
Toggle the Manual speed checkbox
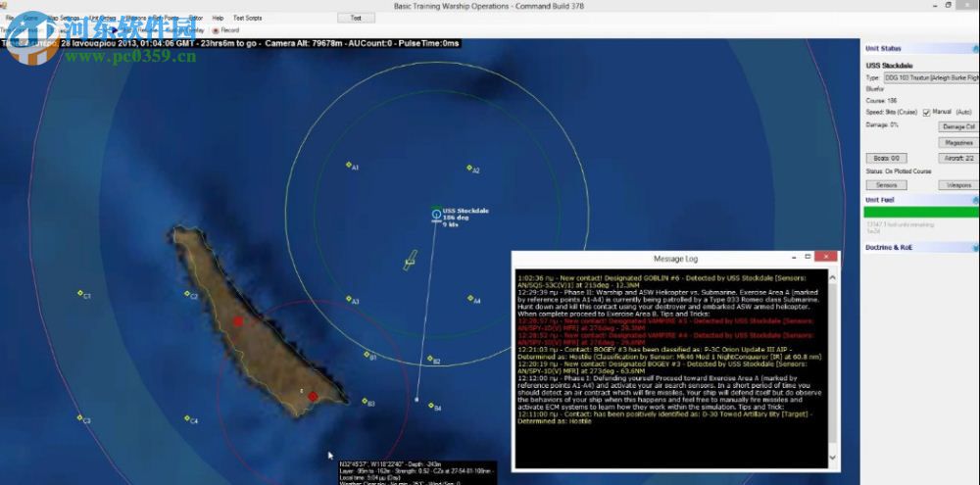pos(926,113)
